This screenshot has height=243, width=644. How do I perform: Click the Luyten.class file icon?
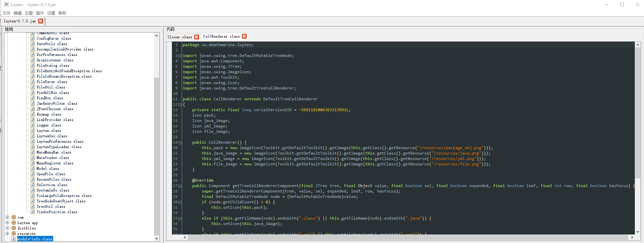coord(33,130)
